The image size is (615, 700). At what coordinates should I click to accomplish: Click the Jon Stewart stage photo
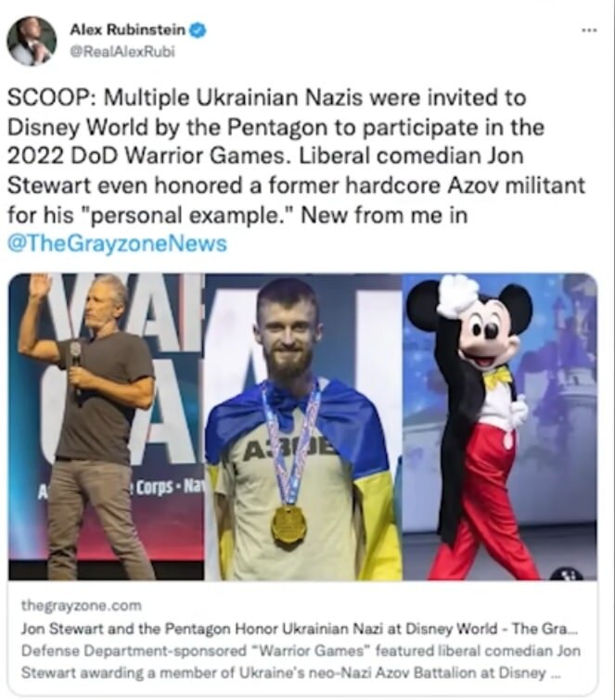coord(107,426)
